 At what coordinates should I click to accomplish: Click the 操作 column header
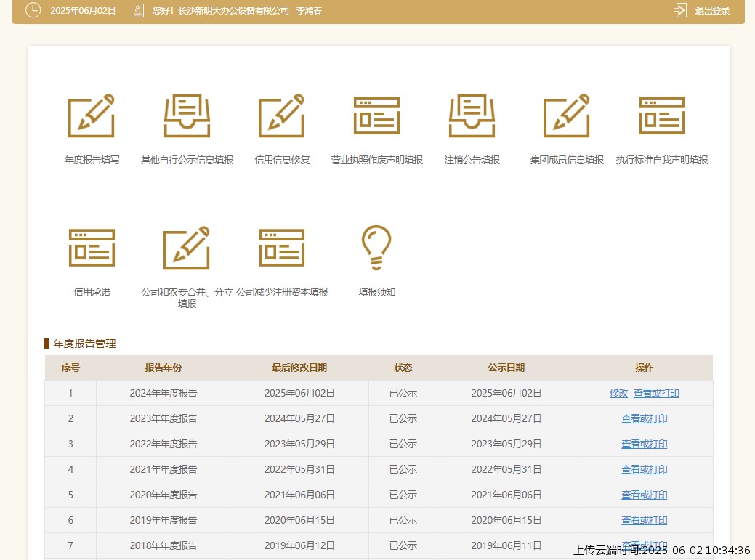[645, 368]
